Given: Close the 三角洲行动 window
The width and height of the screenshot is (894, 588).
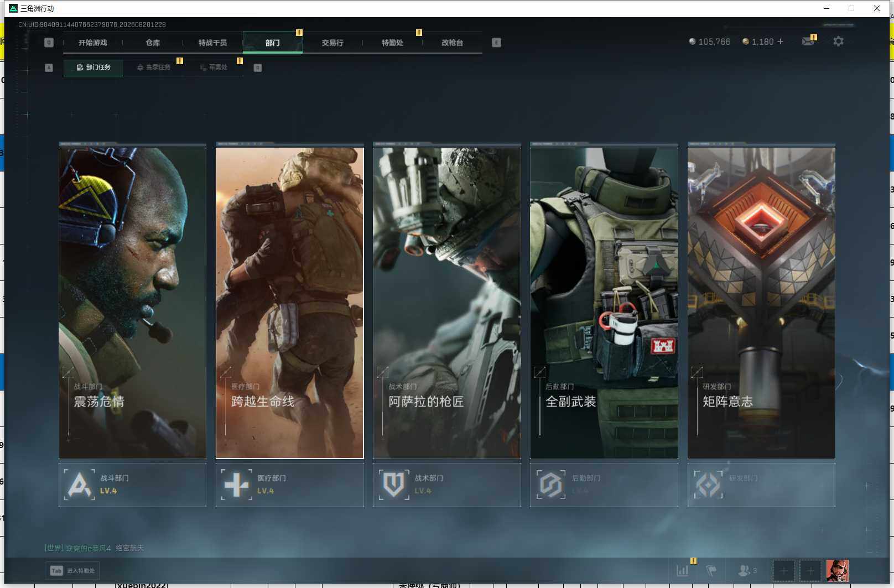Looking at the screenshot, I should pos(877,8).
